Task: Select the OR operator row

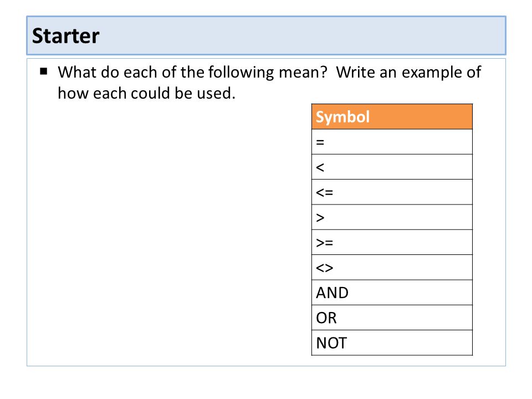Action: point(392,318)
